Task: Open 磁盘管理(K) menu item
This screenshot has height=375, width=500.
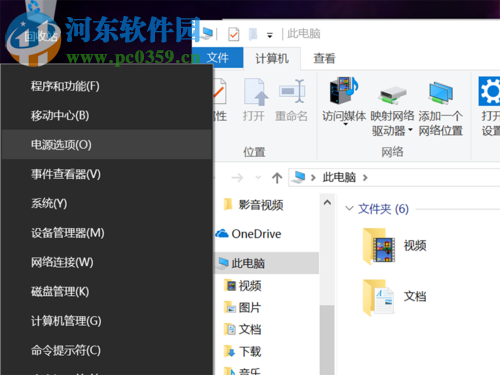Action: point(107,291)
